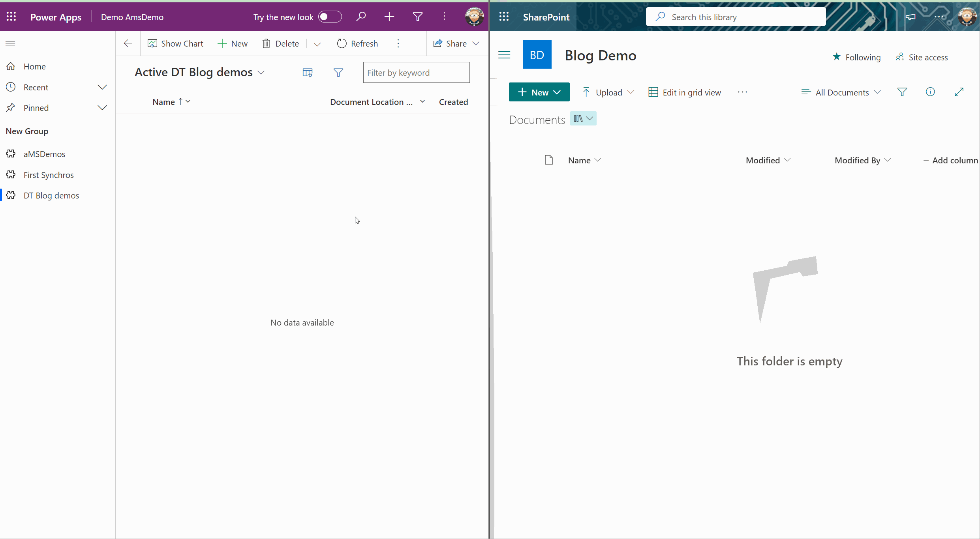Screen dimensions: 980x539
Task: Focus the Search this library box
Action: [x=736, y=17]
